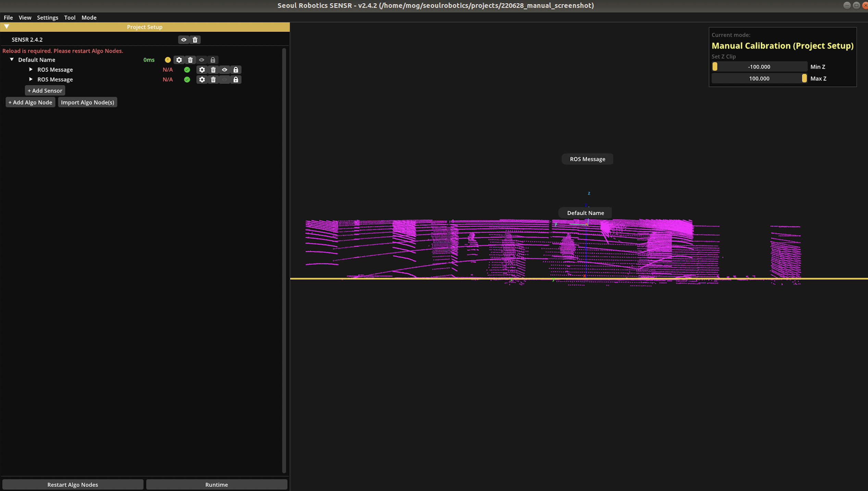
Task: Open settings gear of first ROS Message sensor
Action: (x=202, y=70)
